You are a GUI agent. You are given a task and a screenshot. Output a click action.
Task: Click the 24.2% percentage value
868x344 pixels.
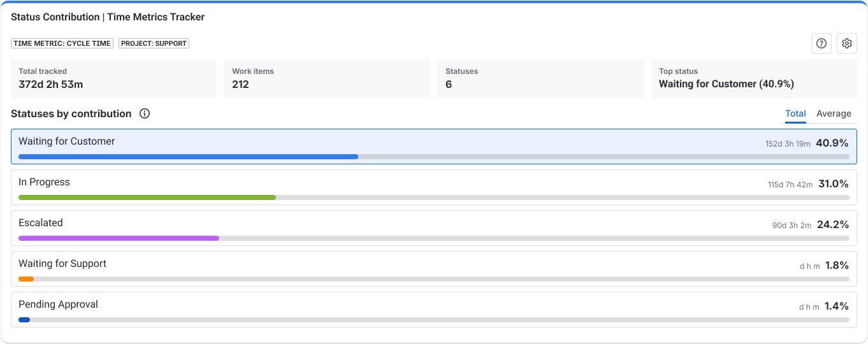click(x=833, y=225)
